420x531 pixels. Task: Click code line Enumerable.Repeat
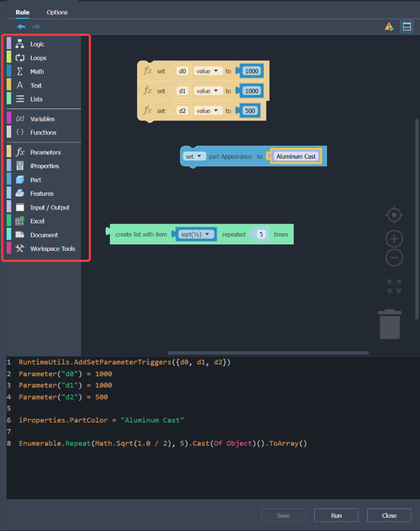pyautogui.click(x=163, y=444)
